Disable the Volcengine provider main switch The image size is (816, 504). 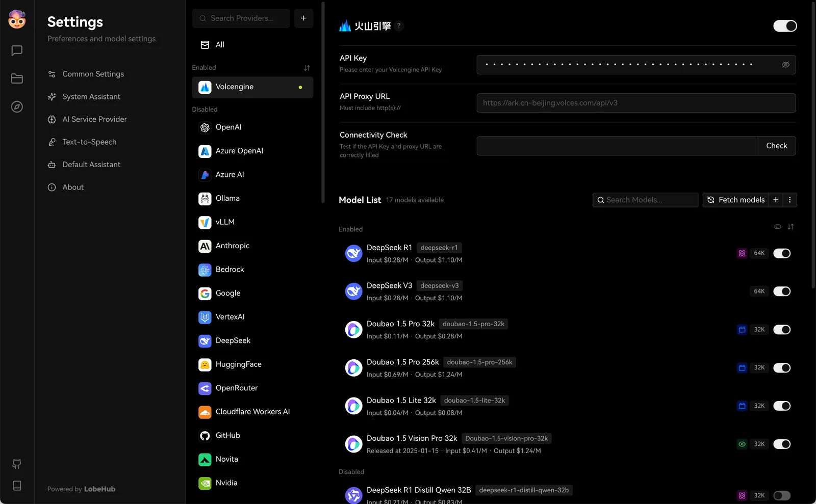(784, 26)
